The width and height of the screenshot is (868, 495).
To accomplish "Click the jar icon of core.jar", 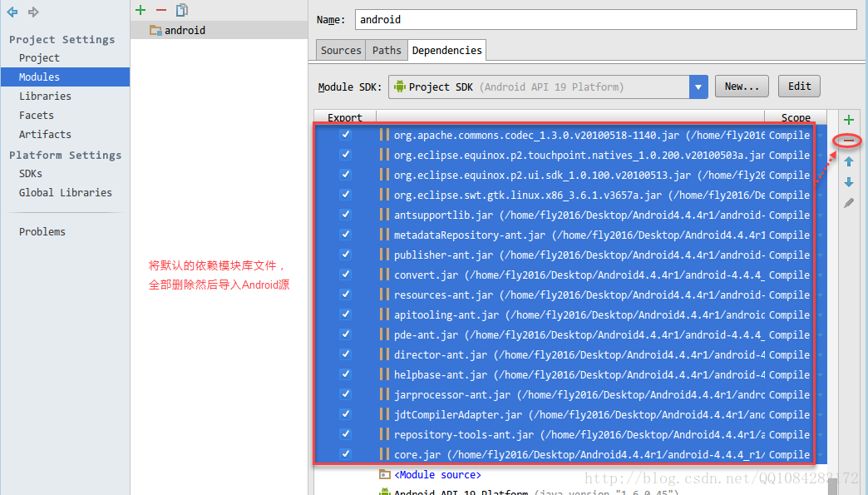I will (x=384, y=454).
